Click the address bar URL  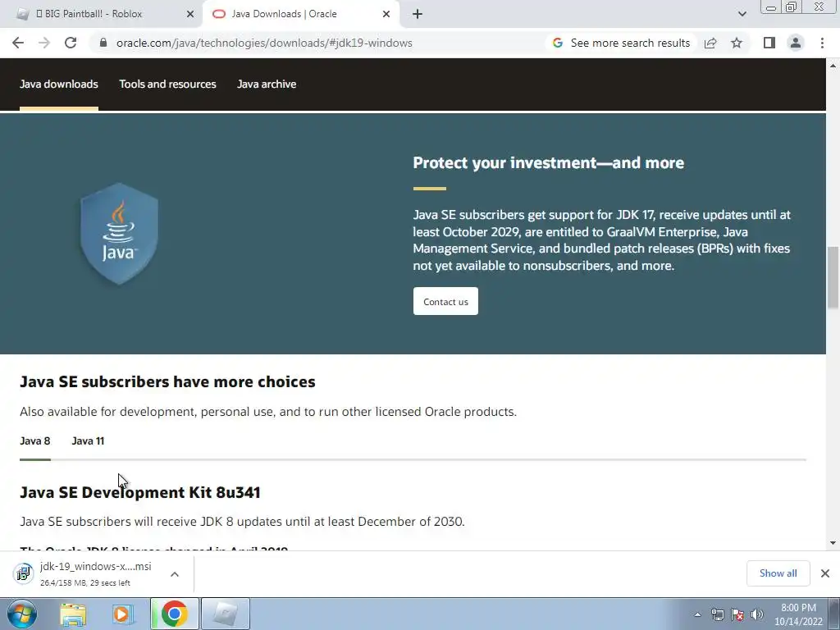(264, 43)
